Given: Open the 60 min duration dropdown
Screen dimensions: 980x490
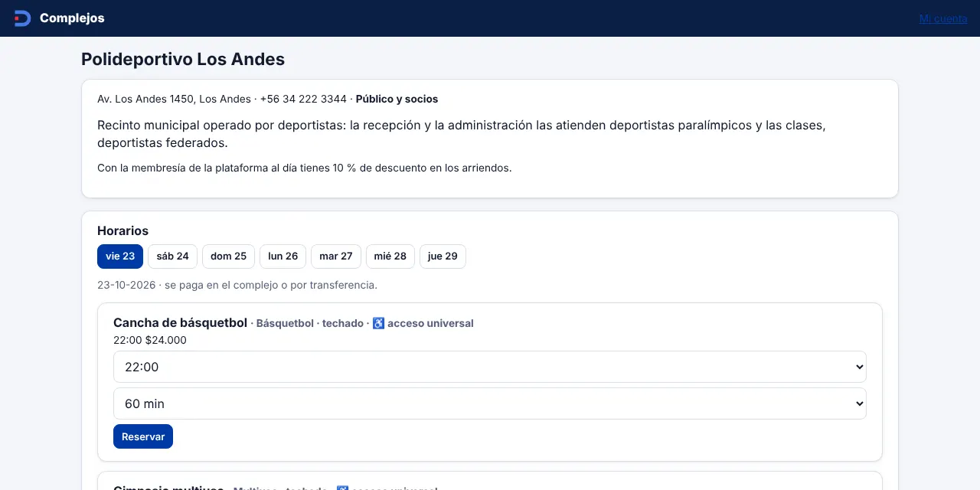Looking at the screenshot, I should pyautogui.click(x=490, y=403).
